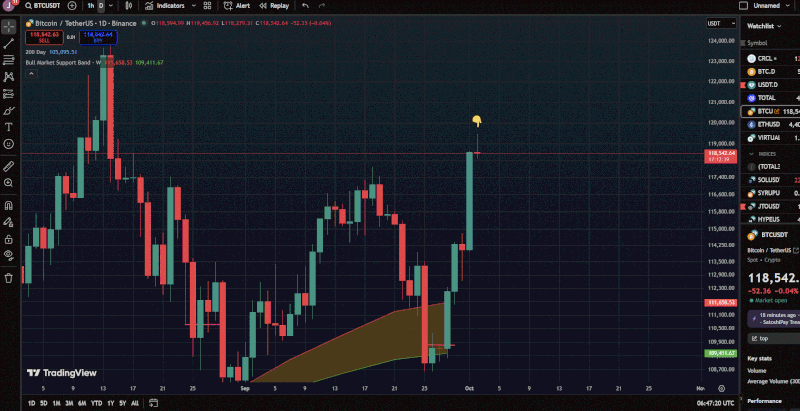Image resolution: width=800 pixels, height=411 pixels.
Task: Open the patterns drawing tools
Action: (x=9, y=77)
